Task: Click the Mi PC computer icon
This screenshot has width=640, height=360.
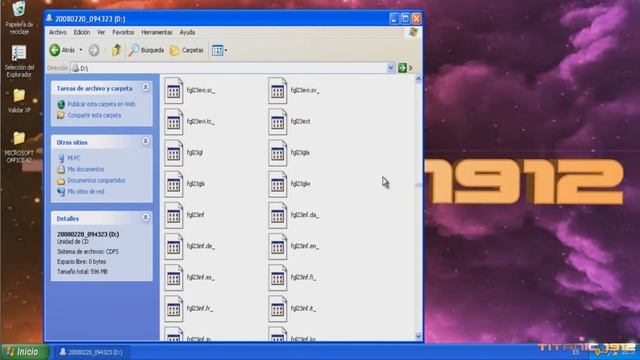Action: pos(61,158)
